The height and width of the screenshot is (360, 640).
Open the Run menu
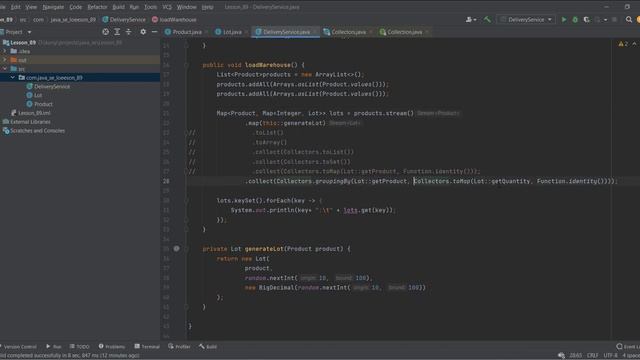pyautogui.click(x=134, y=7)
